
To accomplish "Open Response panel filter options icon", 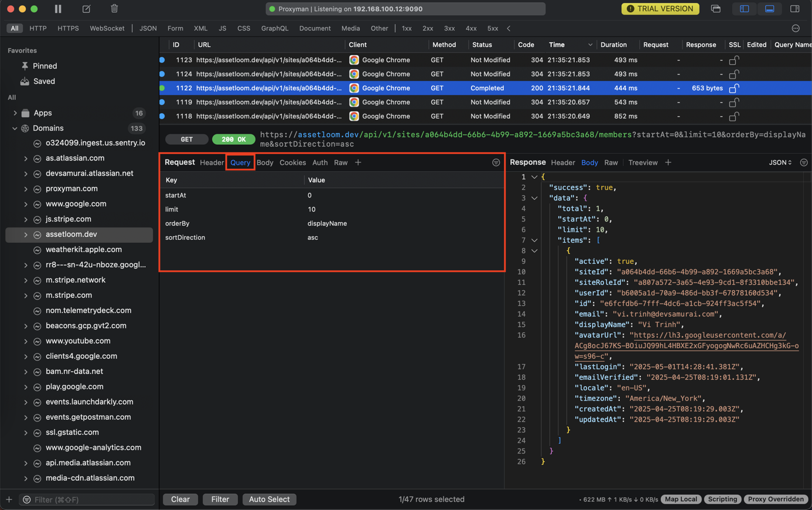I will pyautogui.click(x=804, y=162).
